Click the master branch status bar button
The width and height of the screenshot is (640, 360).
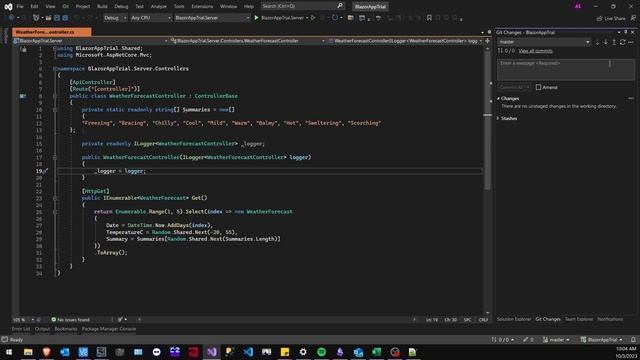pos(556,340)
